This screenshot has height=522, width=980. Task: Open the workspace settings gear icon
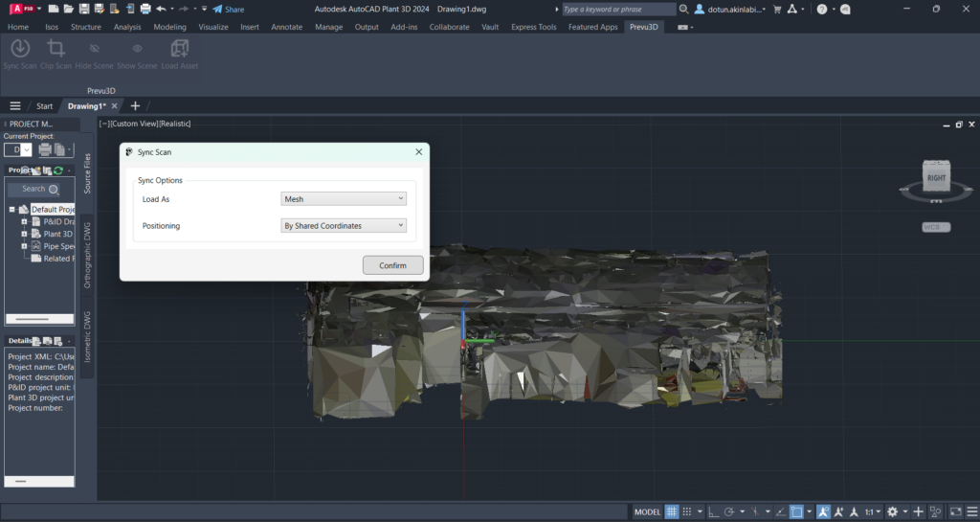[892, 511]
